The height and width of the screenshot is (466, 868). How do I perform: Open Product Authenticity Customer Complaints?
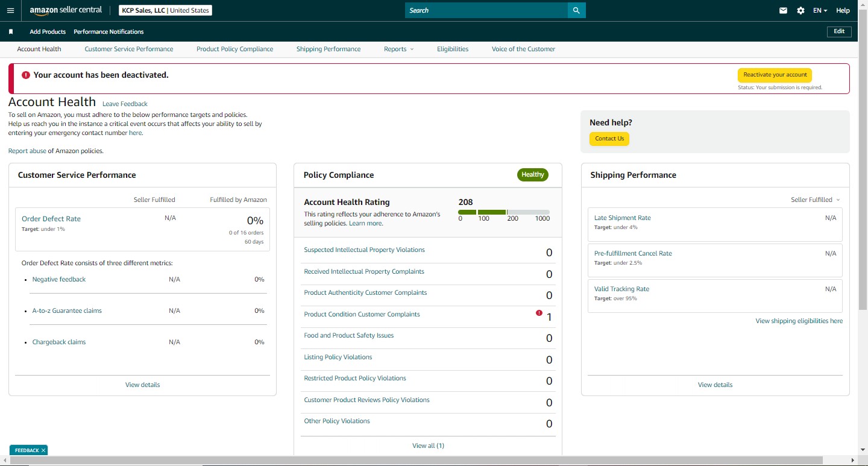(365, 292)
